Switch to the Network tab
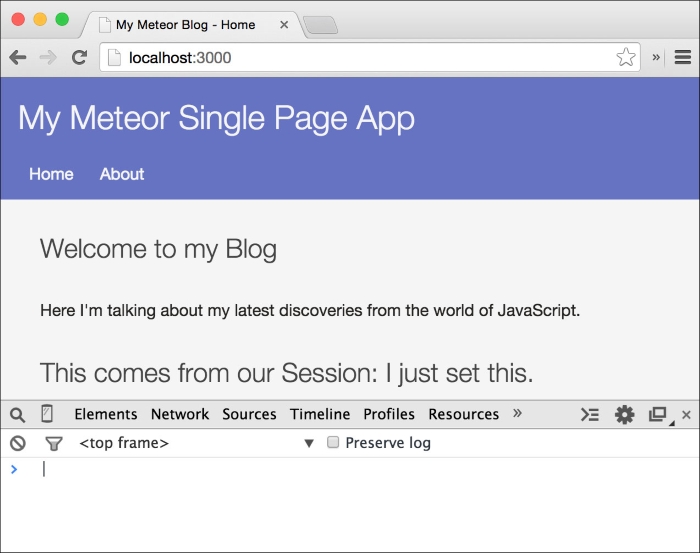700x553 pixels. point(180,414)
